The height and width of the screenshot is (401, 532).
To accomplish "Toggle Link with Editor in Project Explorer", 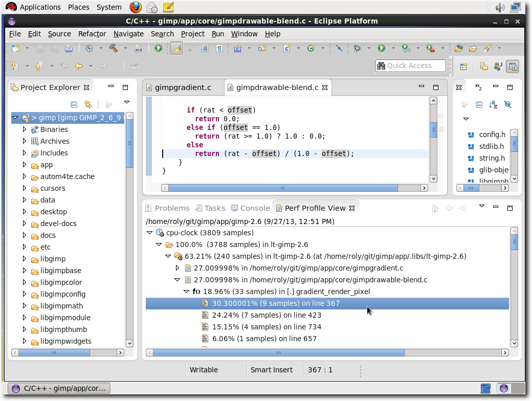I will (x=88, y=104).
